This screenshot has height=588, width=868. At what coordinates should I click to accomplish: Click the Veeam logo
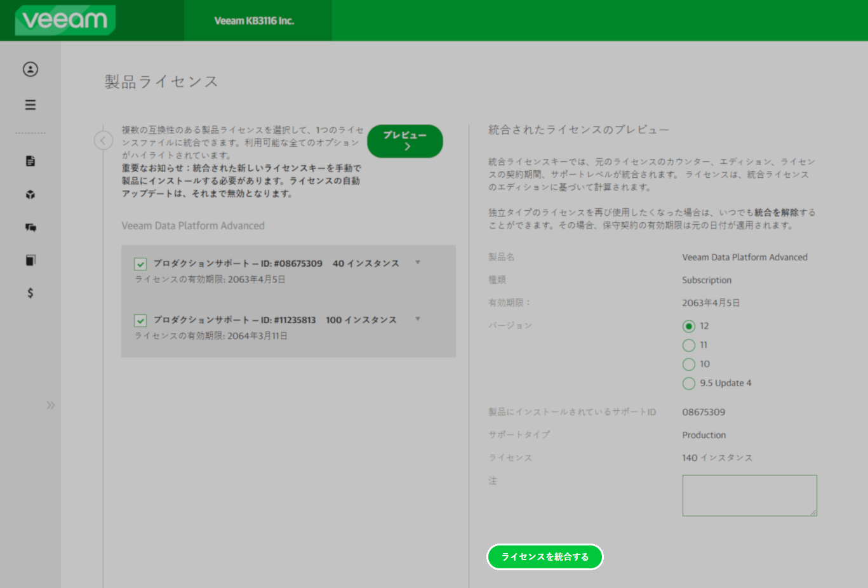coord(65,20)
